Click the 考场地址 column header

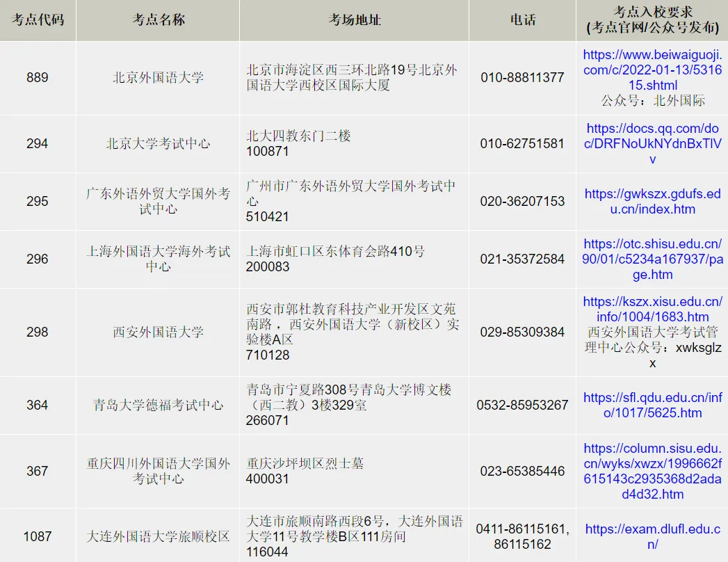tap(354, 19)
